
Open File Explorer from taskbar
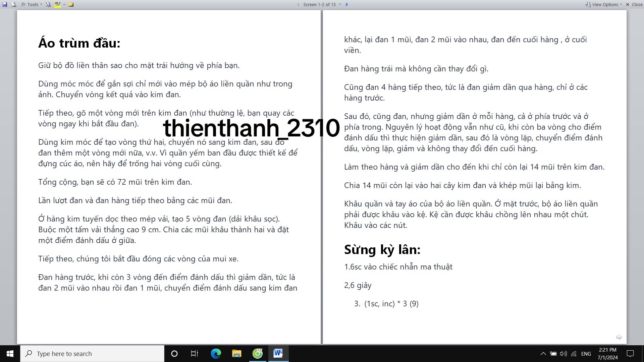236,354
